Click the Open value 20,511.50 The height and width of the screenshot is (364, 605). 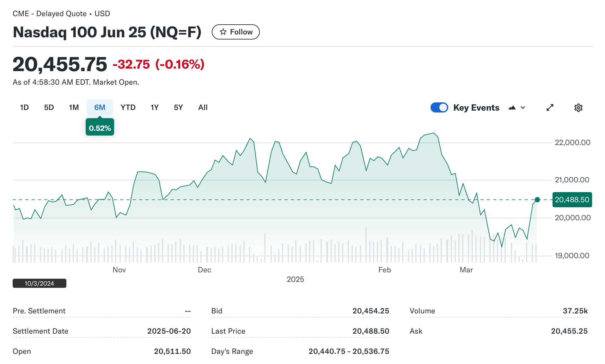coord(172,351)
